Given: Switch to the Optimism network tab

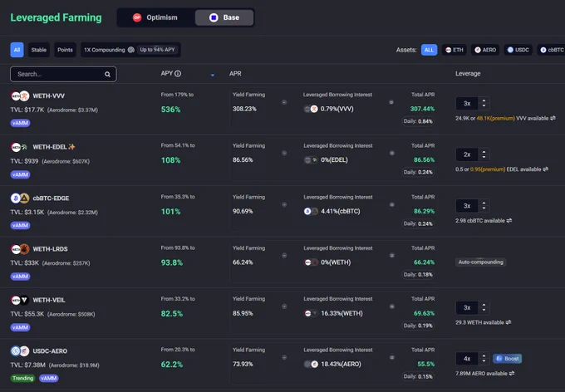Looking at the screenshot, I should point(155,17).
